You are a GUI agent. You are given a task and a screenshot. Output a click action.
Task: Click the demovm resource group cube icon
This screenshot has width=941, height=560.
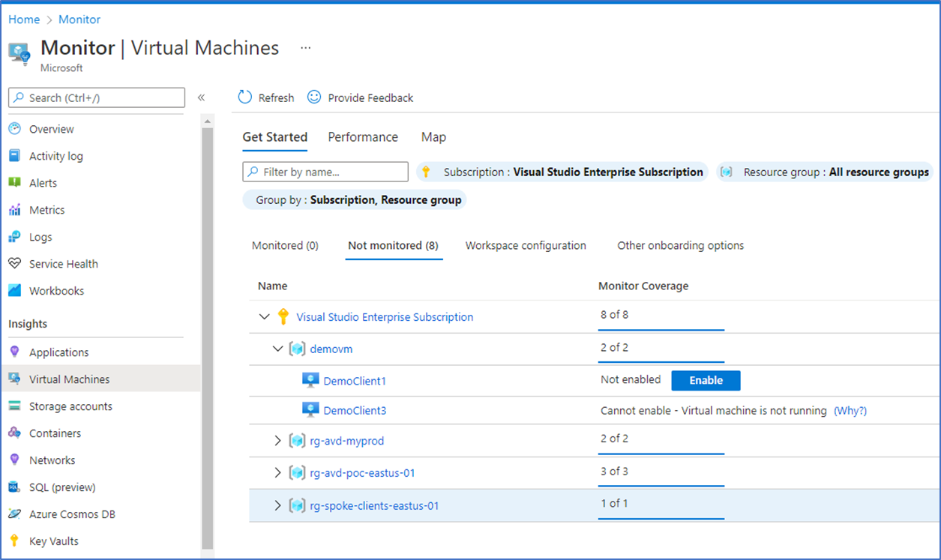(x=297, y=349)
